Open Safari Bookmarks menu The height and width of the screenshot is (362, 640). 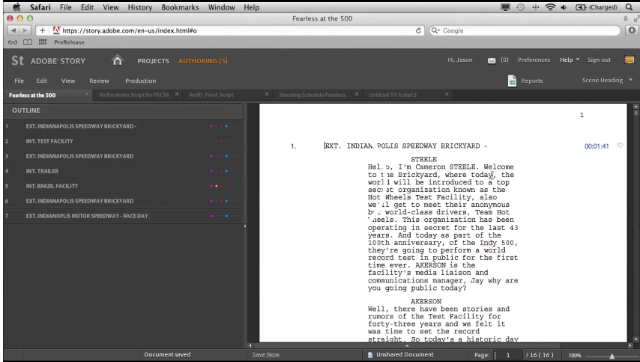[180, 7]
